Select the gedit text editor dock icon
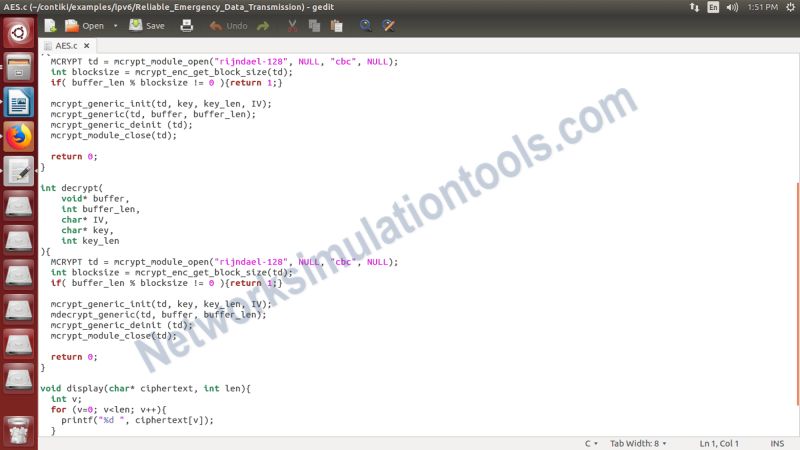 coord(18,171)
